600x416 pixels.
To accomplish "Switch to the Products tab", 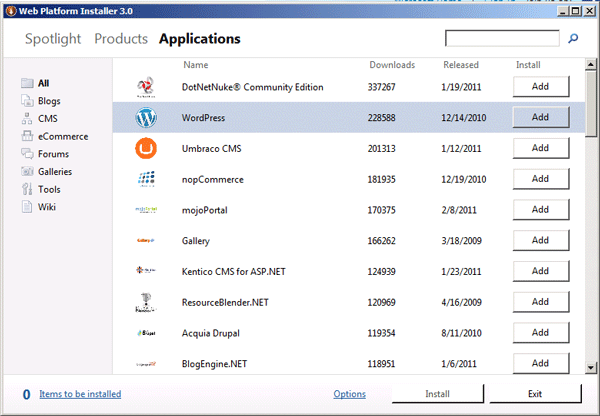I will click(121, 39).
